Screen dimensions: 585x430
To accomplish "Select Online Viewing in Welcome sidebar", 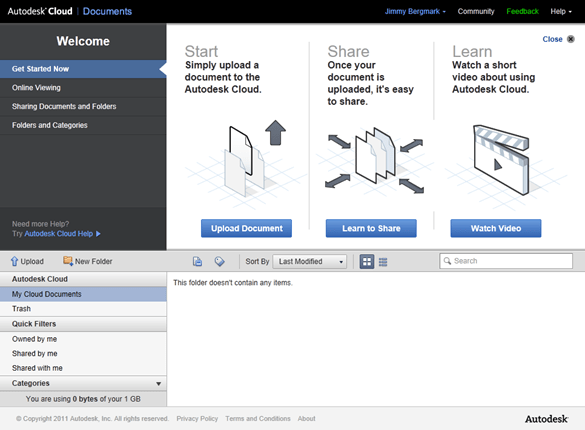I will click(x=83, y=88).
